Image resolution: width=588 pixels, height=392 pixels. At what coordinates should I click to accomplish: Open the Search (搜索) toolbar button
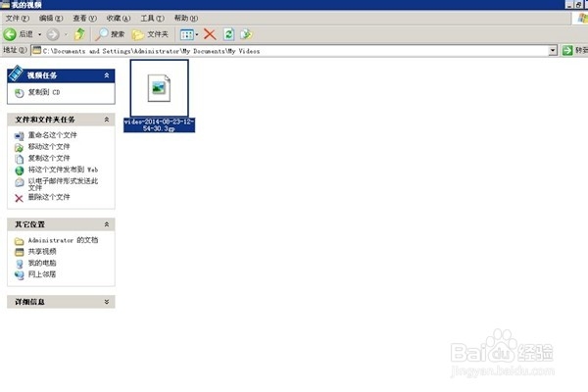[110, 34]
